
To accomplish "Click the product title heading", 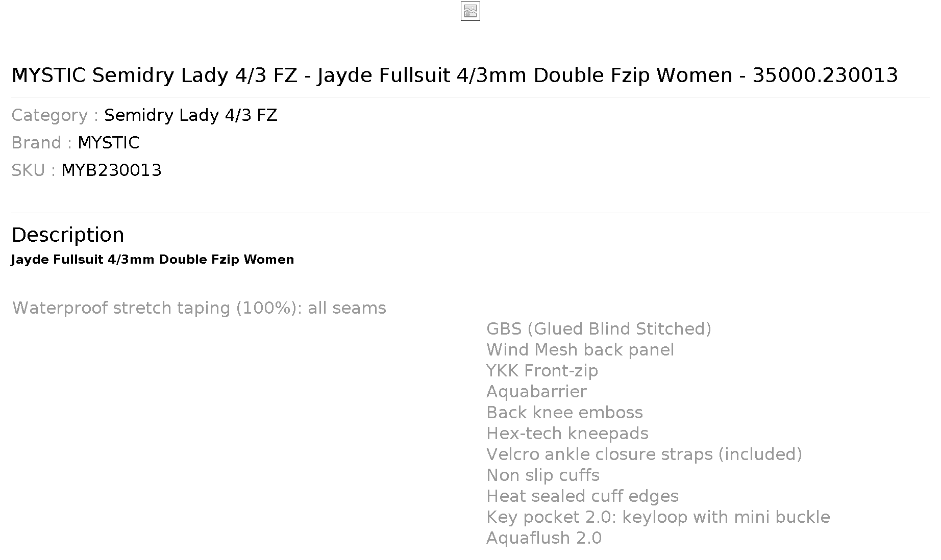I will (455, 75).
